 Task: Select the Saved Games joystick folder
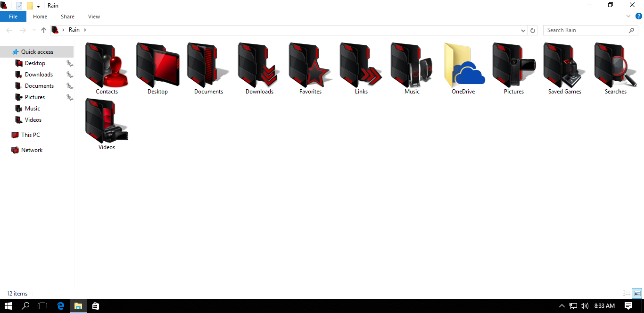(565, 65)
